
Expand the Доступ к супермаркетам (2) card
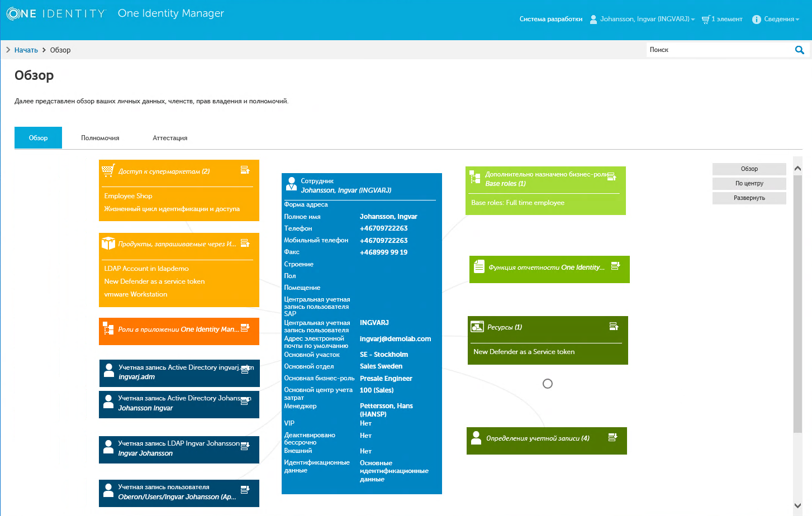[x=245, y=170]
